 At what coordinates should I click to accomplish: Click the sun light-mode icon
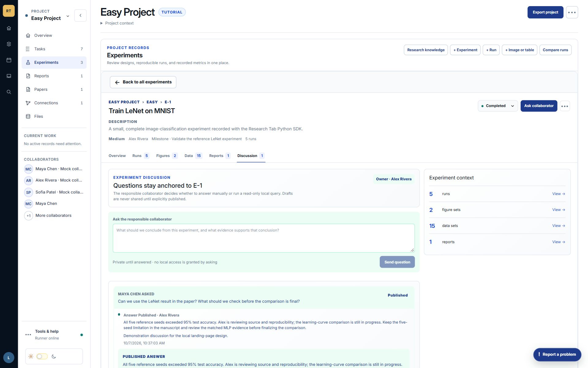pyautogui.click(x=31, y=356)
